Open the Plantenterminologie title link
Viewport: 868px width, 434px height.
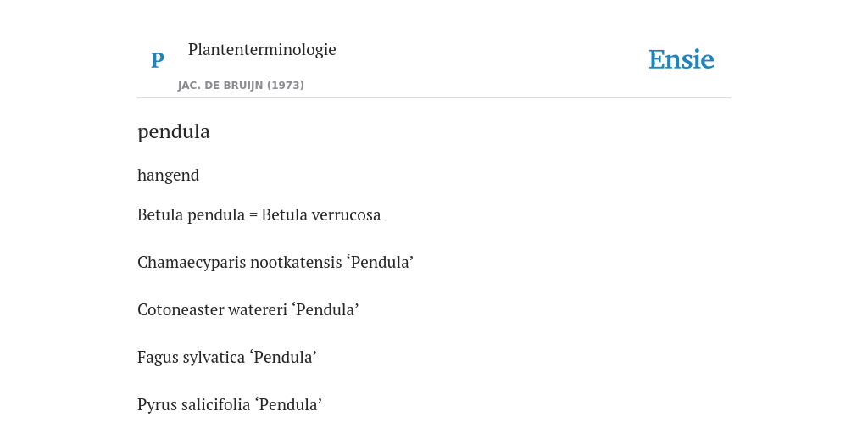click(x=262, y=49)
